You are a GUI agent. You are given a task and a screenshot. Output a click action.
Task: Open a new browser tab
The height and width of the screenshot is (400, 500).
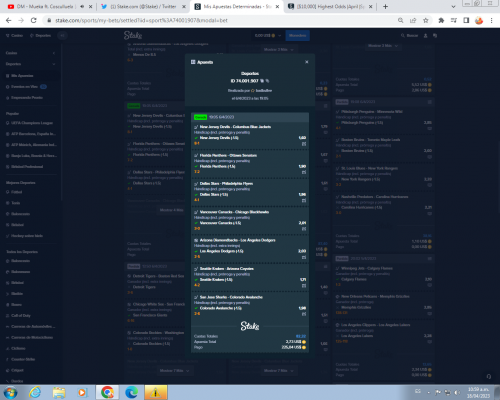385,7
